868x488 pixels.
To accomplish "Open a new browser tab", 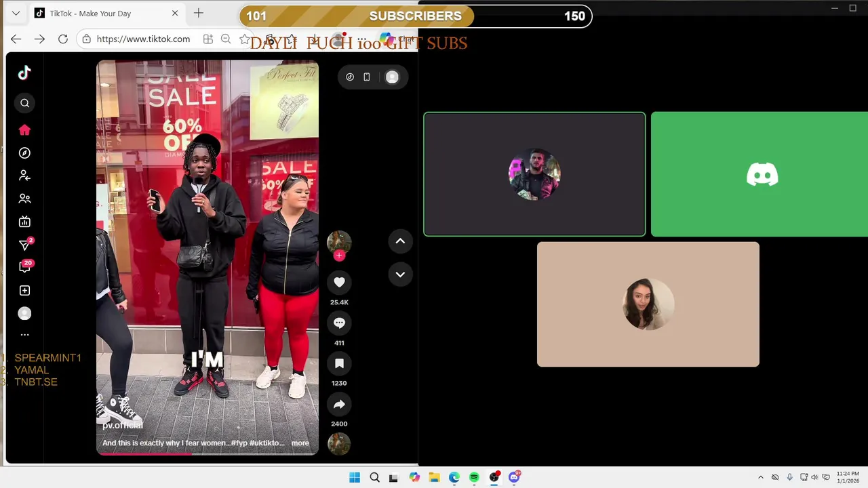I will tap(199, 13).
